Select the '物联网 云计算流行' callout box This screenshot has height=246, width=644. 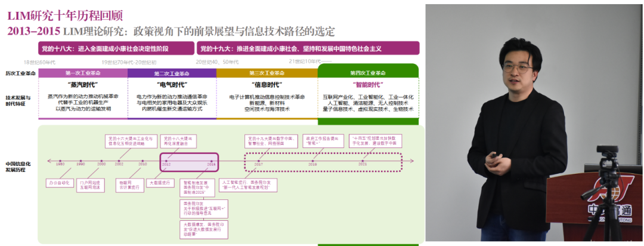click(130, 185)
